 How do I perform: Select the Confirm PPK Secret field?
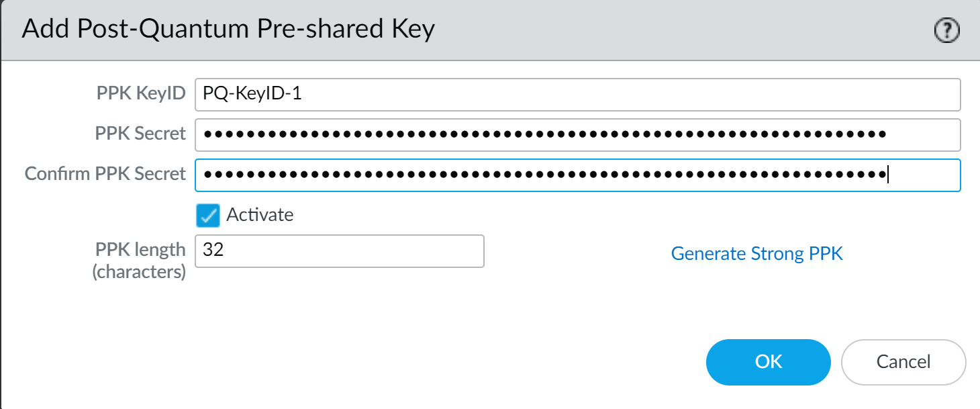577,175
